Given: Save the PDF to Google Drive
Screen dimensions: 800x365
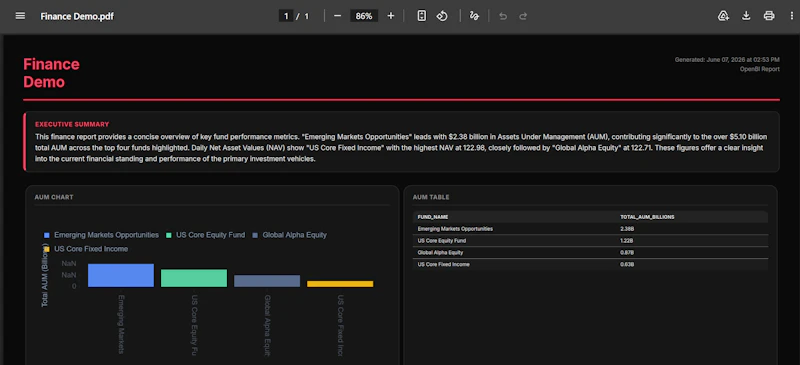Looking at the screenshot, I should [723, 16].
